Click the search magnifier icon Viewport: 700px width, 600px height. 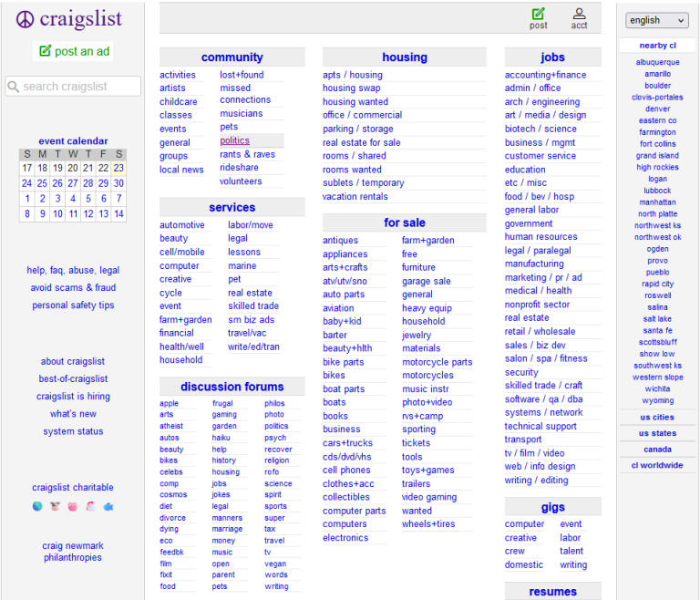click(x=14, y=87)
